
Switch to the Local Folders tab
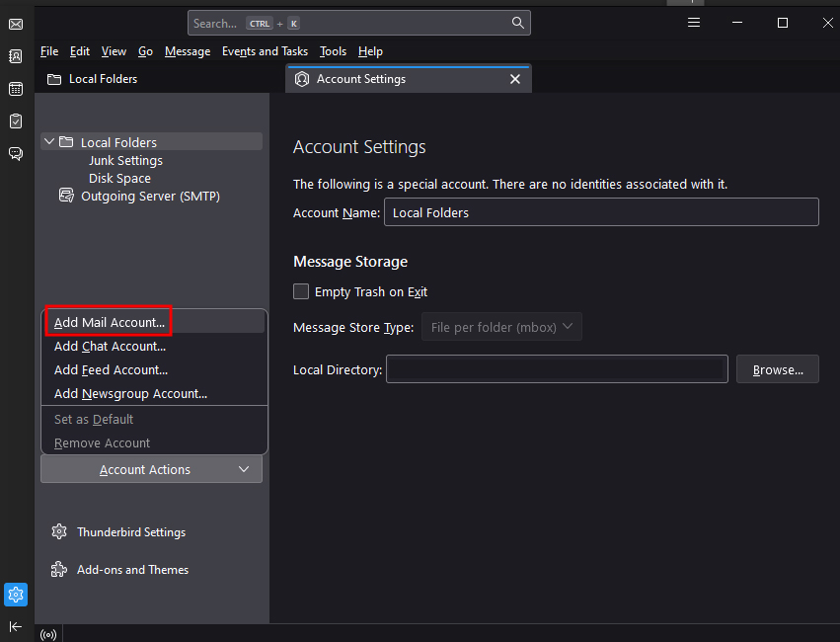tap(104, 79)
